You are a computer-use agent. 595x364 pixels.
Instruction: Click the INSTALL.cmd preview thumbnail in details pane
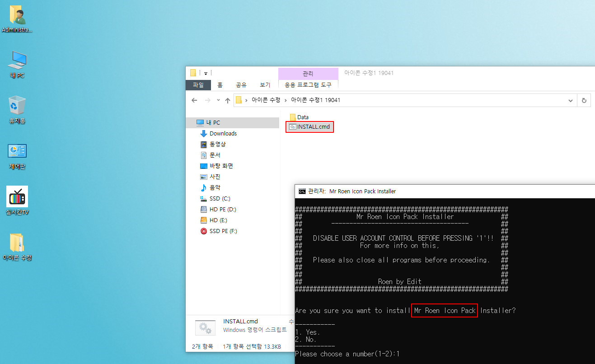(206, 328)
